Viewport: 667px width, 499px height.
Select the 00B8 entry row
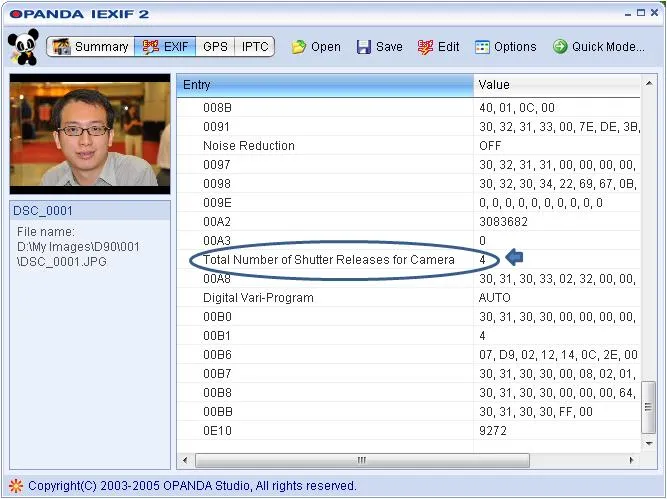tap(408, 393)
